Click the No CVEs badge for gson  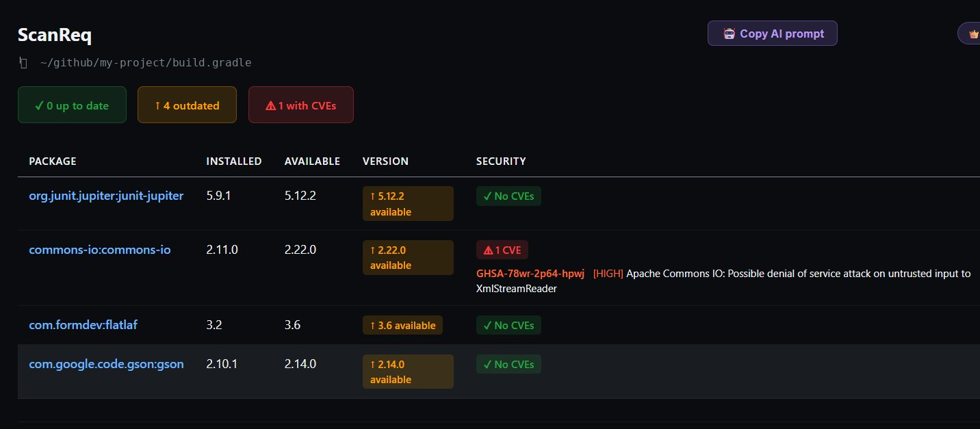coord(508,364)
